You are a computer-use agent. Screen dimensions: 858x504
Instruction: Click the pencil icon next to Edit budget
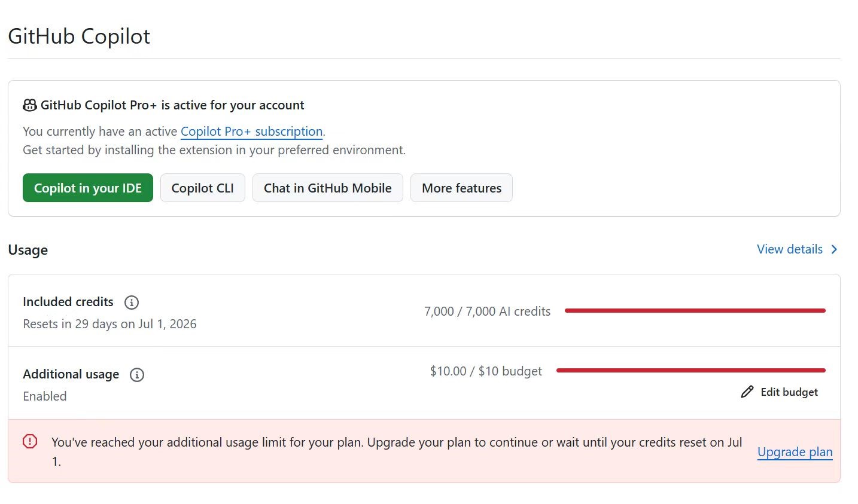click(747, 392)
